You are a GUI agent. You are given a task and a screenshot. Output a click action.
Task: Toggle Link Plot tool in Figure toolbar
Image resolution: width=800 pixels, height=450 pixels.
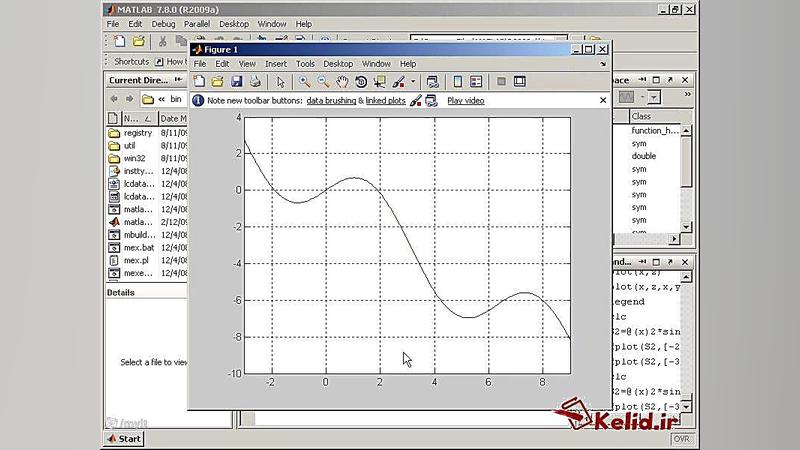click(433, 82)
